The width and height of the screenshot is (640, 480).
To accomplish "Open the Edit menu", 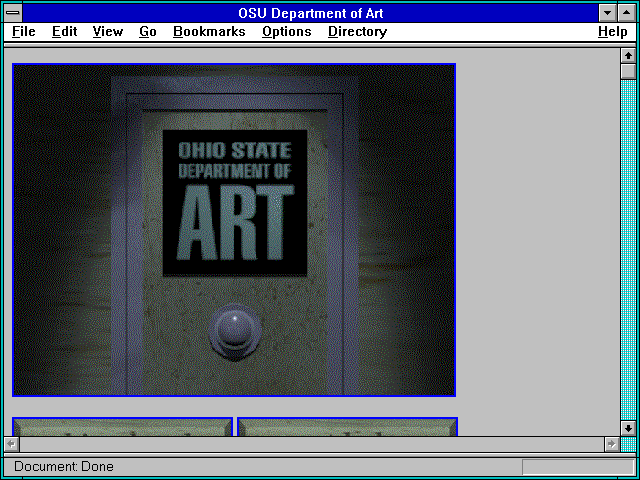I will 64,32.
